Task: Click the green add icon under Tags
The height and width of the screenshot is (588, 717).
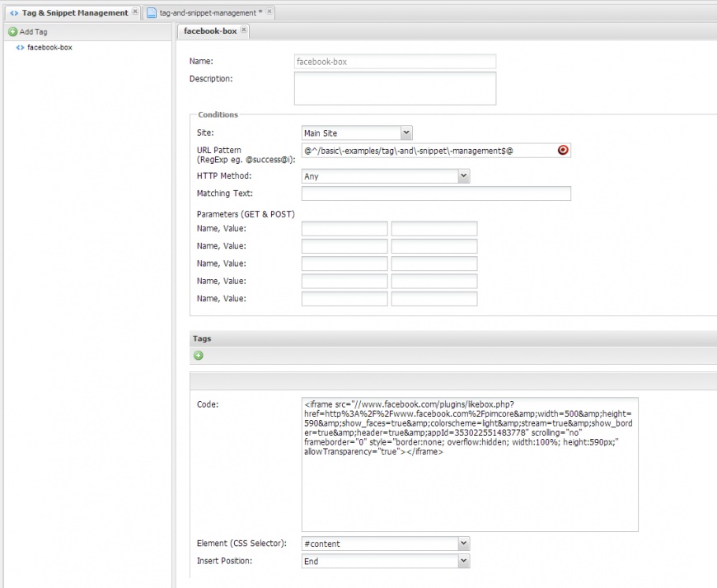Action: [199, 356]
